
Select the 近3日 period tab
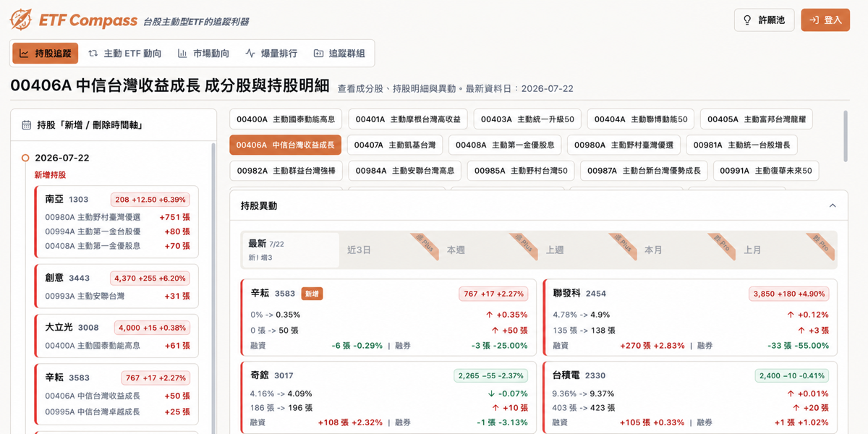(388, 250)
